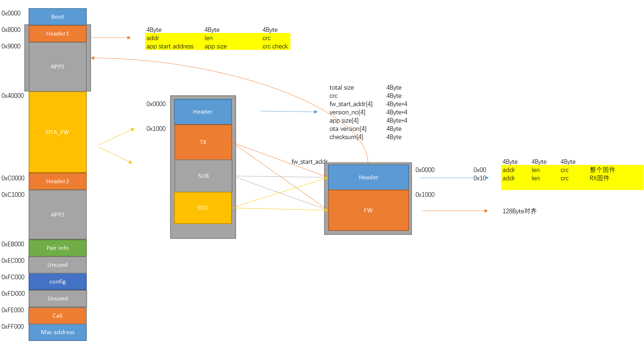Click the APP2 gray region
Image resolution: width=644 pixels, height=347 pixels.
pos(57,214)
